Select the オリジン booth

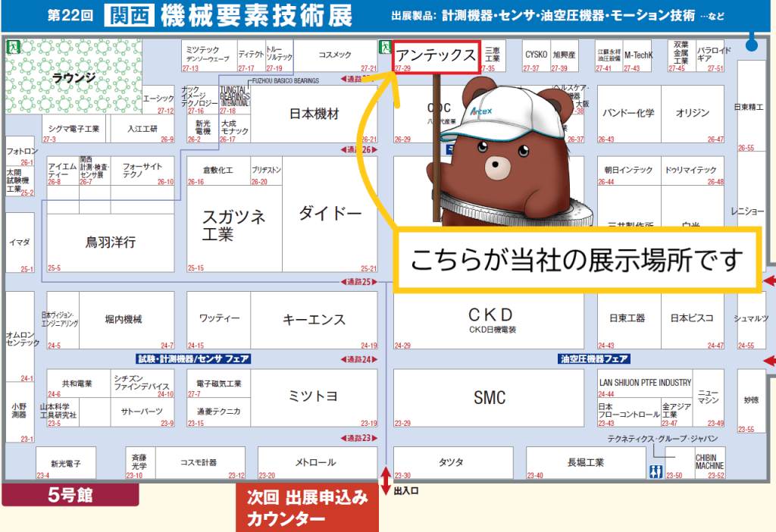(x=693, y=114)
